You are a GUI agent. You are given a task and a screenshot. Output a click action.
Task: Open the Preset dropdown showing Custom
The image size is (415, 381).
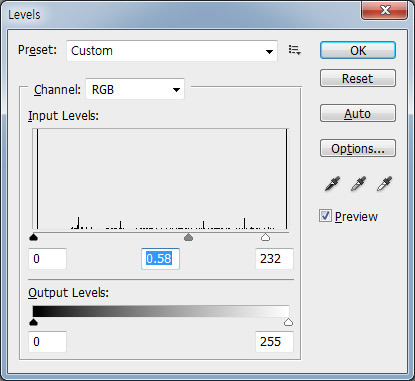[172, 51]
